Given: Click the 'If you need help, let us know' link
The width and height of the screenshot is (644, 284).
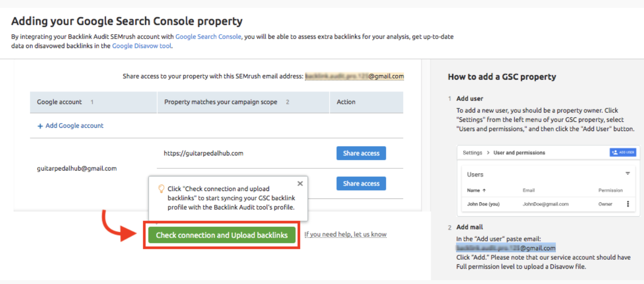Looking at the screenshot, I should [x=345, y=235].
